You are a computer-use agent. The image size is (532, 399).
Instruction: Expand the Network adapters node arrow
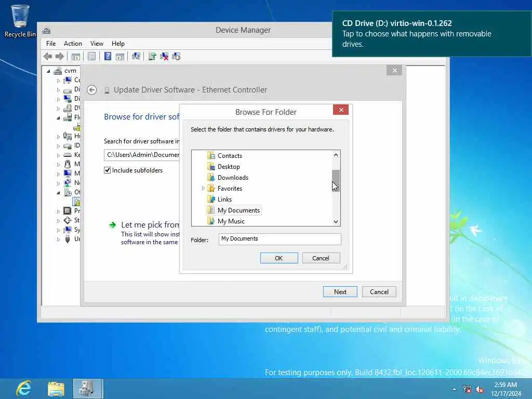(x=58, y=183)
